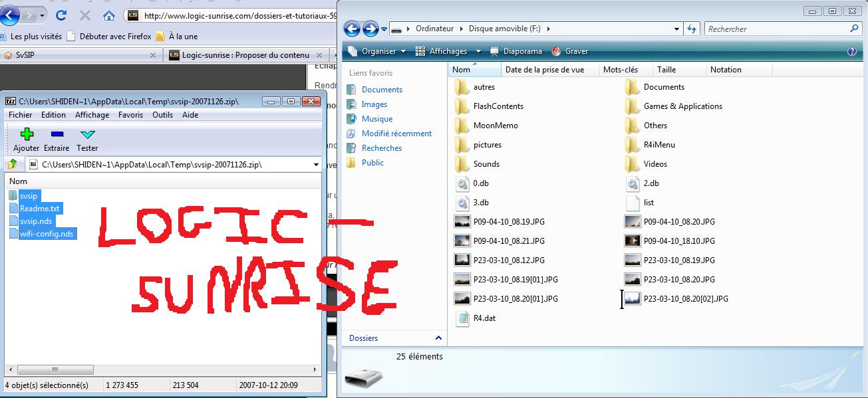Switch to the SvSIP Firefox tab
This screenshot has height=398, width=868.
(81, 55)
